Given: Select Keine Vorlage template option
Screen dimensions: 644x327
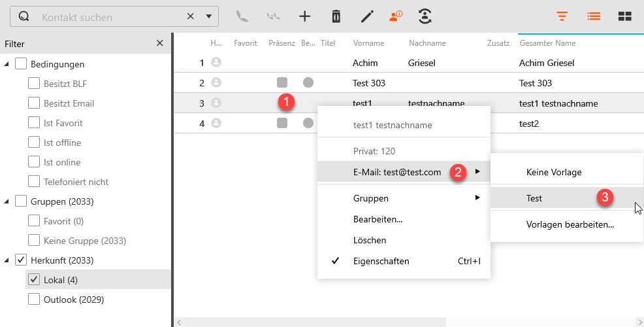Looking at the screenshot, I should coord(567,172).
